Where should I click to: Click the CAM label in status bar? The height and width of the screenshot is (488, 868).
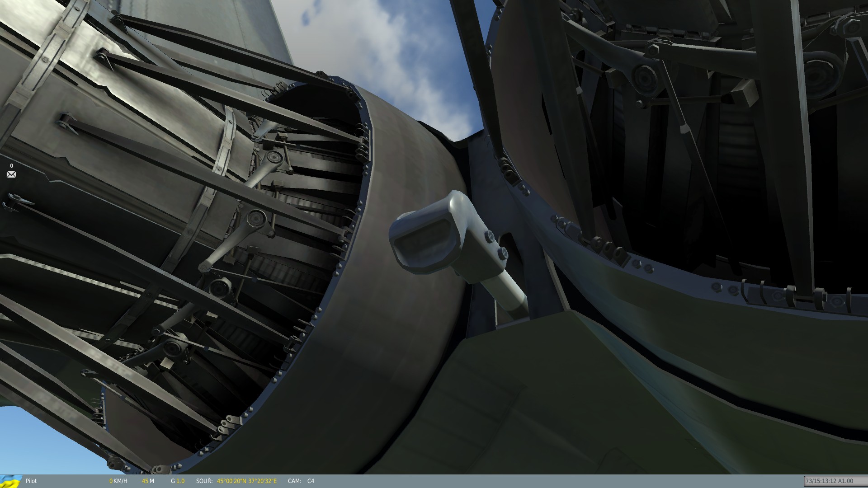click(294, 481)
